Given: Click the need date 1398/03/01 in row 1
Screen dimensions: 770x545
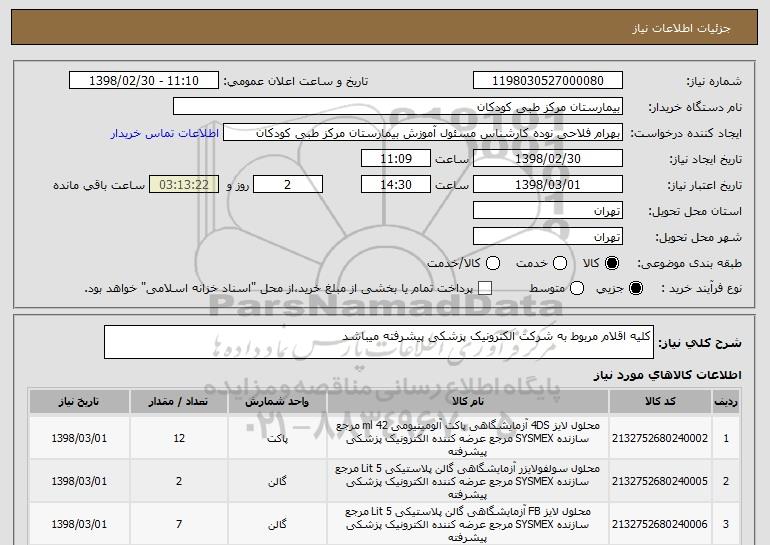Looking at the screenshot, I should pyautogui.click(x=79, y=438).
